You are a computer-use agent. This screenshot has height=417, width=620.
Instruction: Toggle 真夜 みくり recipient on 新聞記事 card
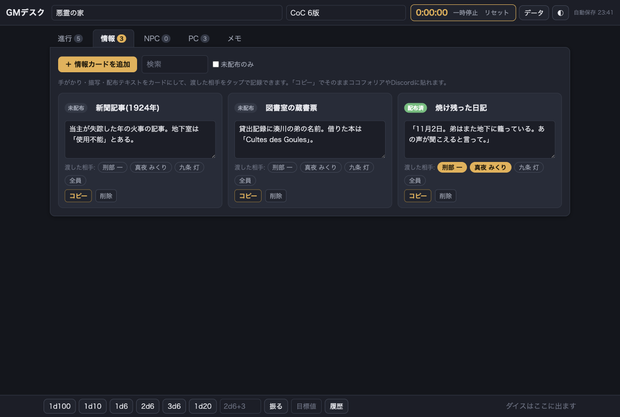pyautogui.click(x=151, y=168)
